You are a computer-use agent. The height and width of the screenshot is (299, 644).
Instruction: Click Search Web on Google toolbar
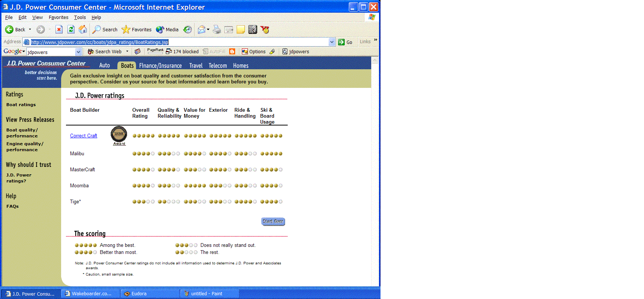(x=104, y=51)
